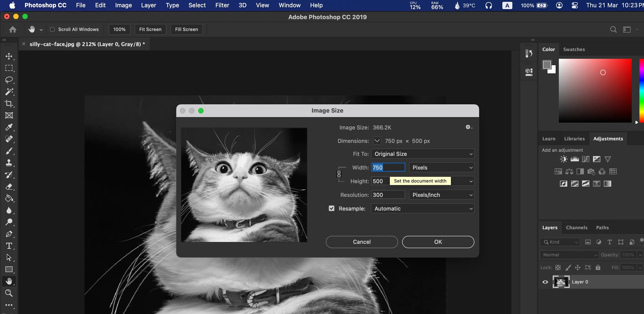Open the Resolution Pixels/Inch dropdown
The width and height of the screenshot is (644, 314).
[x=442, y=195]
